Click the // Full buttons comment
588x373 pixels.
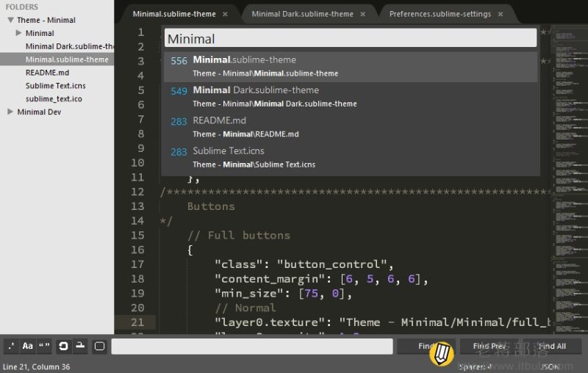(239, 235)
